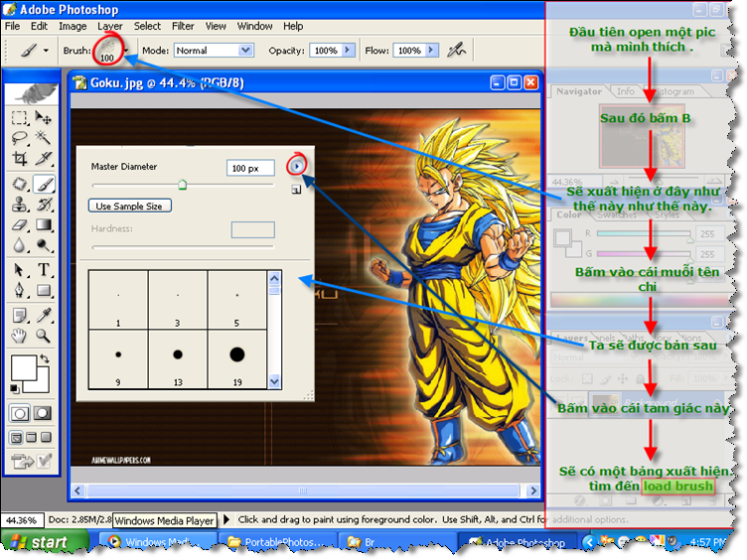Select the Crop tool
747x560 pixels.
click(x=19, y=158)
